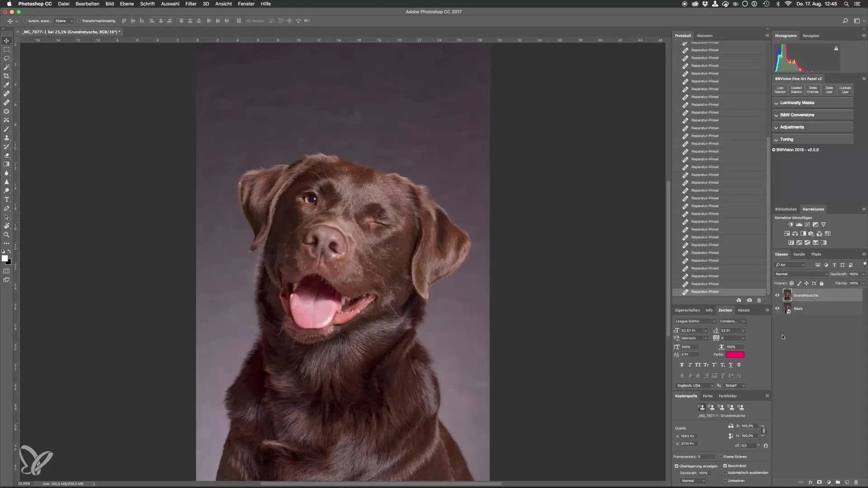Switch to Farbfelder tab
868x488 pixels.
click(x=727, y=396)
